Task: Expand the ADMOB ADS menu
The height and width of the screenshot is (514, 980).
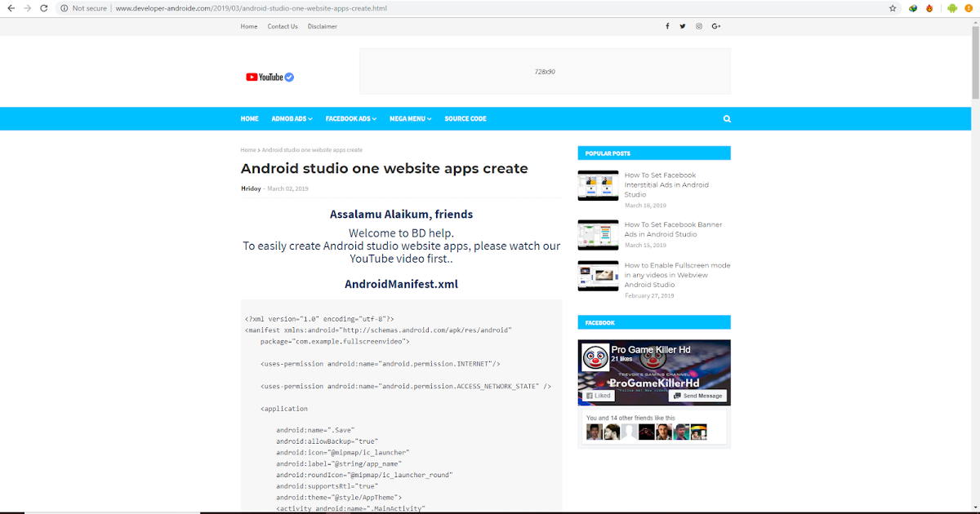Action: tap(292, 118)
